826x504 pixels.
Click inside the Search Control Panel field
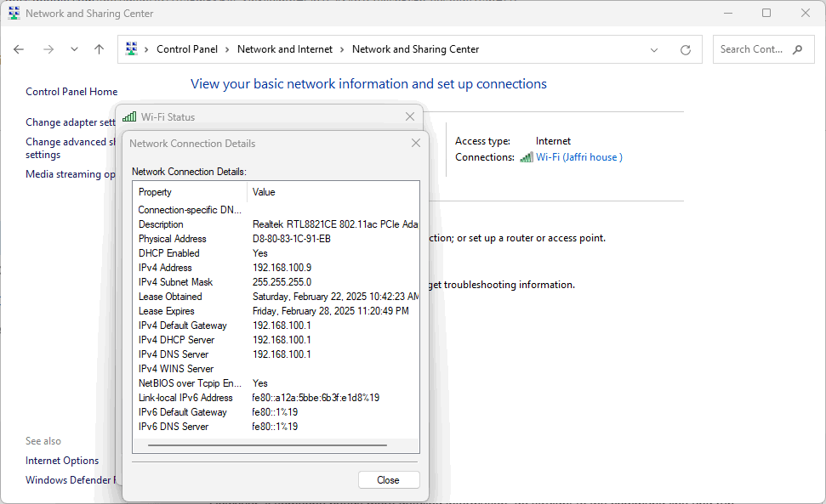click(751, 49)
